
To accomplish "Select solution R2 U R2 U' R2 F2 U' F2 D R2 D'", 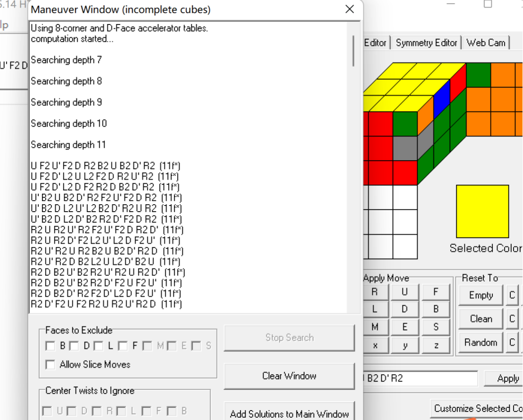I will coord(107,230).
